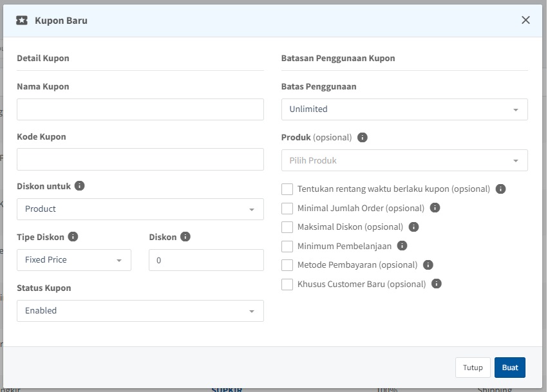Click the info icon beside Diskon untuk
Screen dimensions: 548x392
coord(80,186)
